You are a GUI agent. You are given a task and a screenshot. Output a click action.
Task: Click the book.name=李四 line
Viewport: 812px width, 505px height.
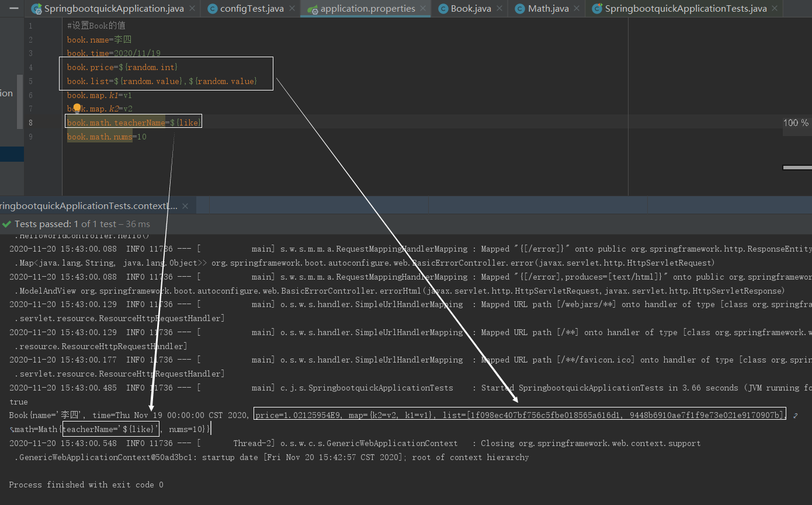point(99,40)
